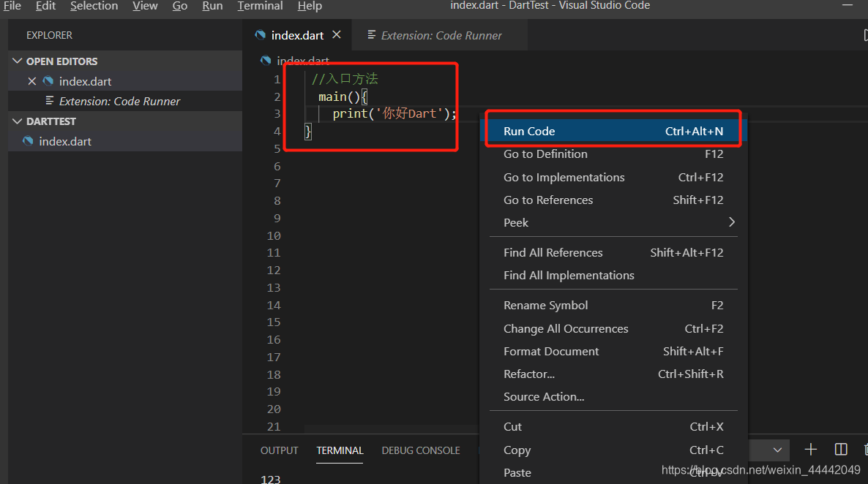Select Change All Occurrences
The height and width of the screenshot is (484, 868).
613,328
